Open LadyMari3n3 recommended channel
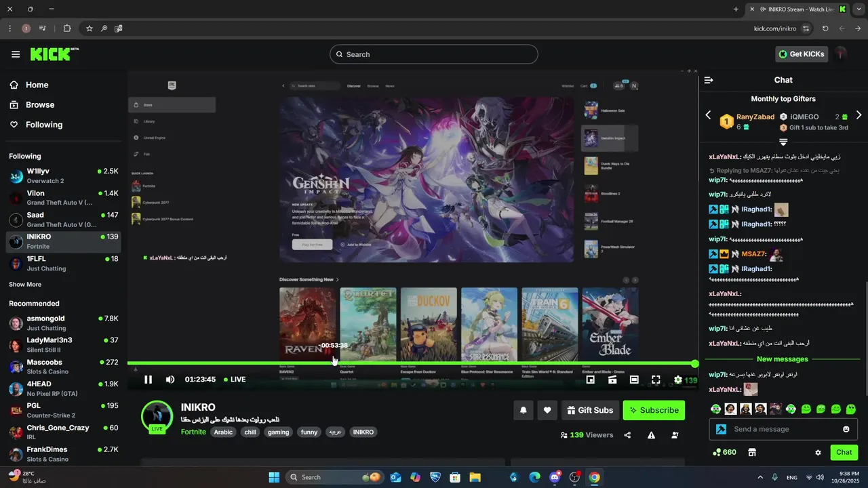The width and height of the screenshot is (868, 488). [64, 345]
